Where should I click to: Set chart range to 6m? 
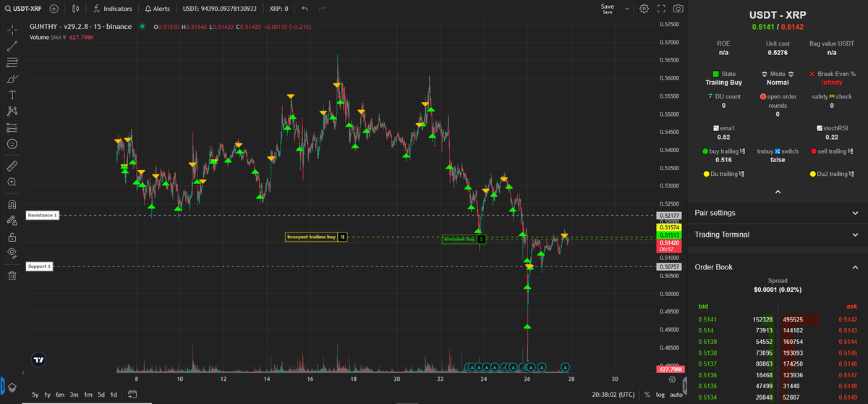(60, 395)
